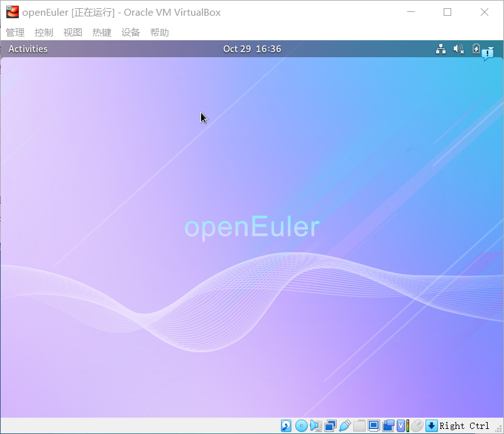Click the wired network icon in GNOME bar

[441, 49]
